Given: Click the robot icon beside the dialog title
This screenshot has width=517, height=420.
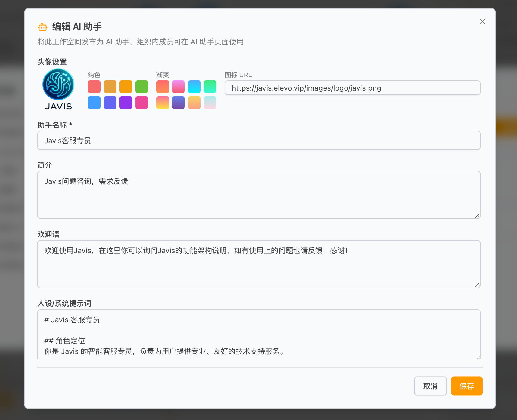Looking at the screenshot, I should (x=42, y=26).
